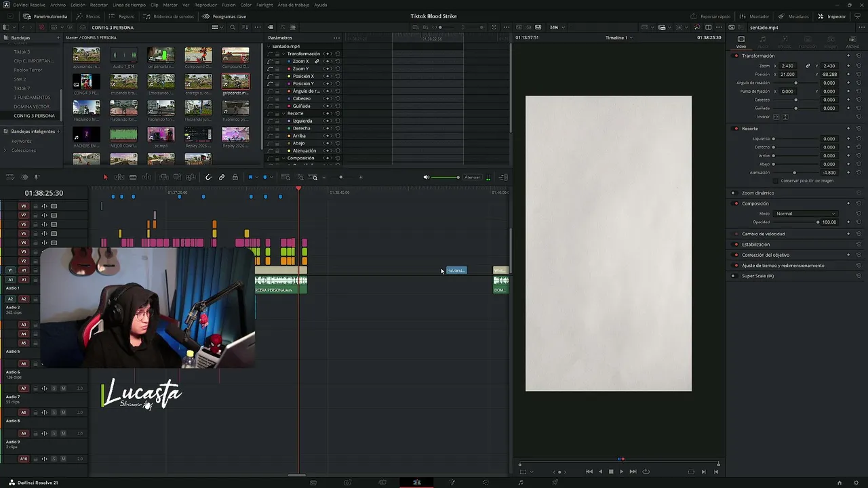Click the Zoom X/Y link chain in Inspector
The image size is (868, 488).
(x=808, y=66)
